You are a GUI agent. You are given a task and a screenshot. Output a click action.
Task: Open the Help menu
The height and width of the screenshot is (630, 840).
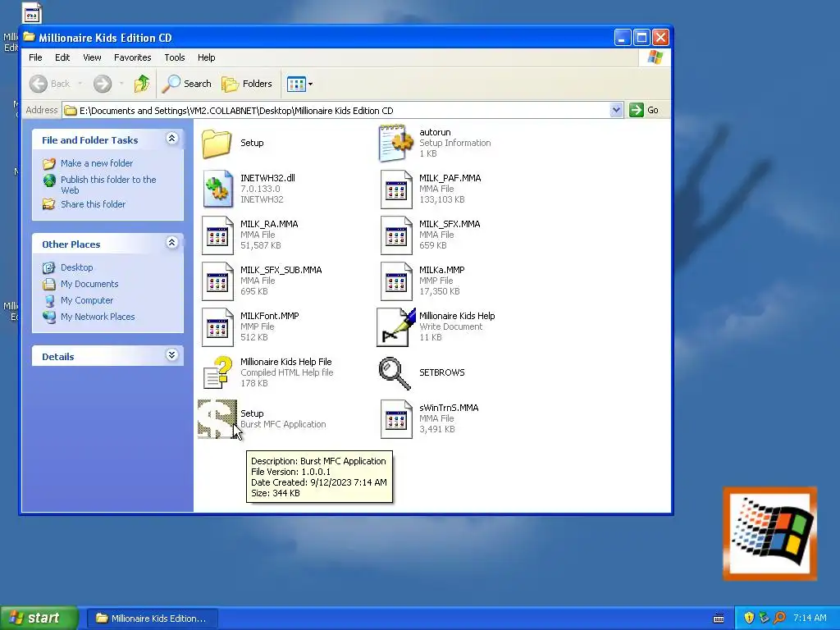coord(206,57)
